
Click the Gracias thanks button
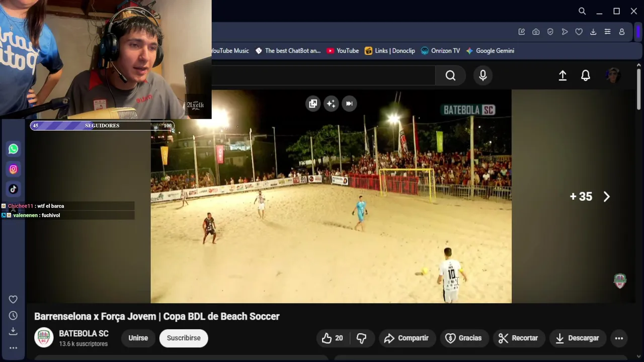click(464, 338)
